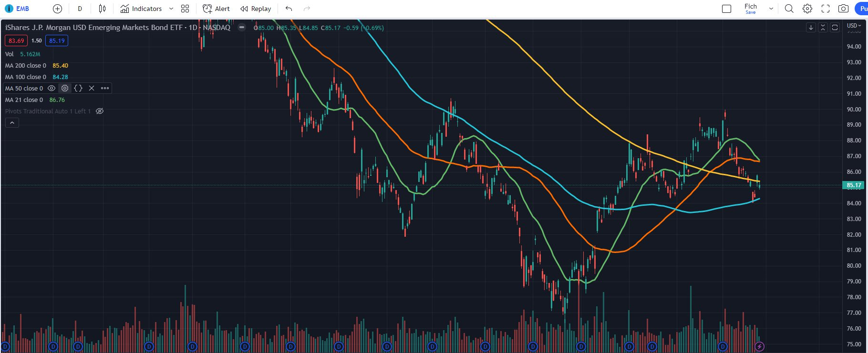The height and width of the screenshot is (353, 868).
Task: Collapse the pane with double-chevron icon
Action: click(x=823, y=28)
